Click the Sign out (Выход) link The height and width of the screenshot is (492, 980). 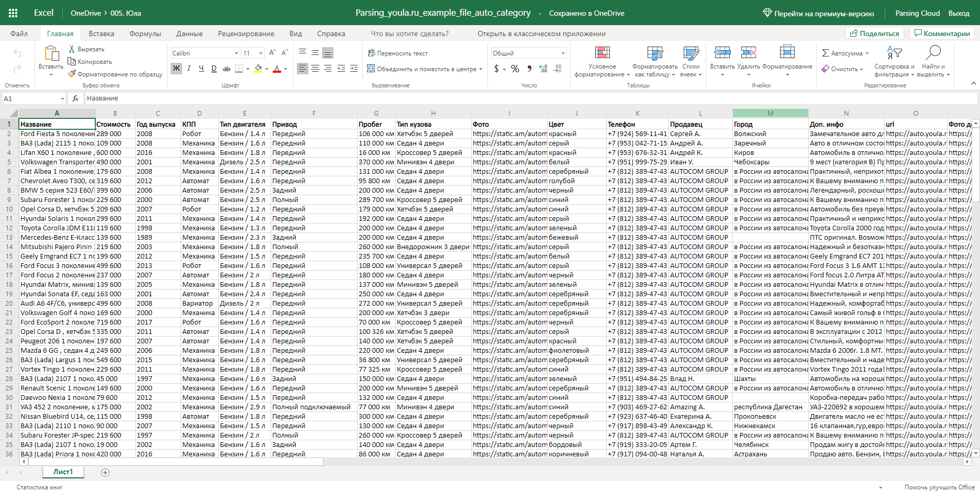click(x=959, y=13)
